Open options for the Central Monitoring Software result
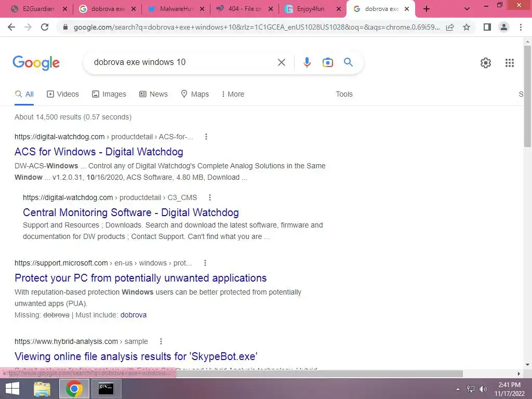 (210, 197)
